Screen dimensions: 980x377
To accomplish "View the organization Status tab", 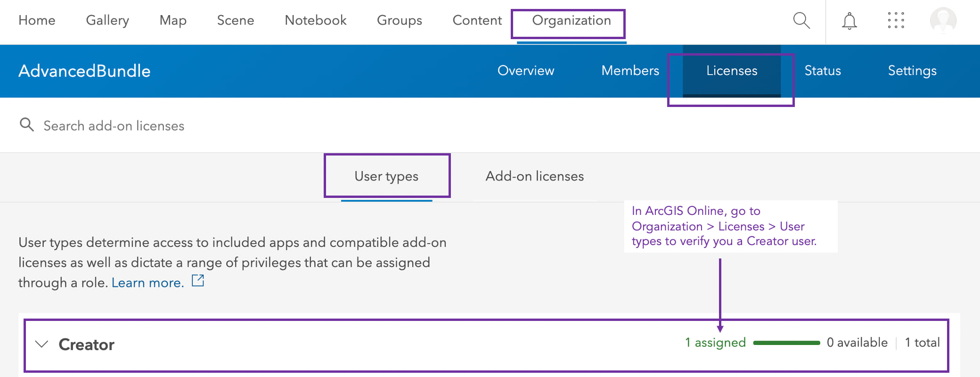I will tap(822, 71).
